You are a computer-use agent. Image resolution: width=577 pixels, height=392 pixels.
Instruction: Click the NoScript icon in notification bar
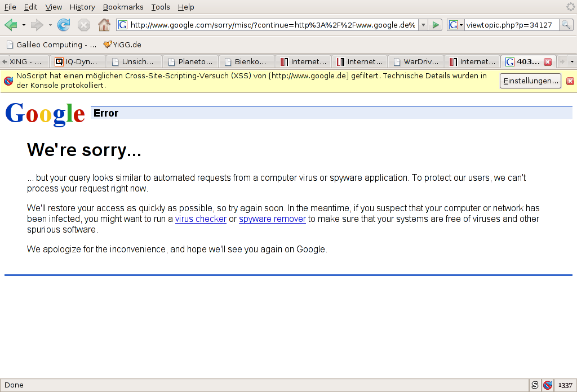8,81
